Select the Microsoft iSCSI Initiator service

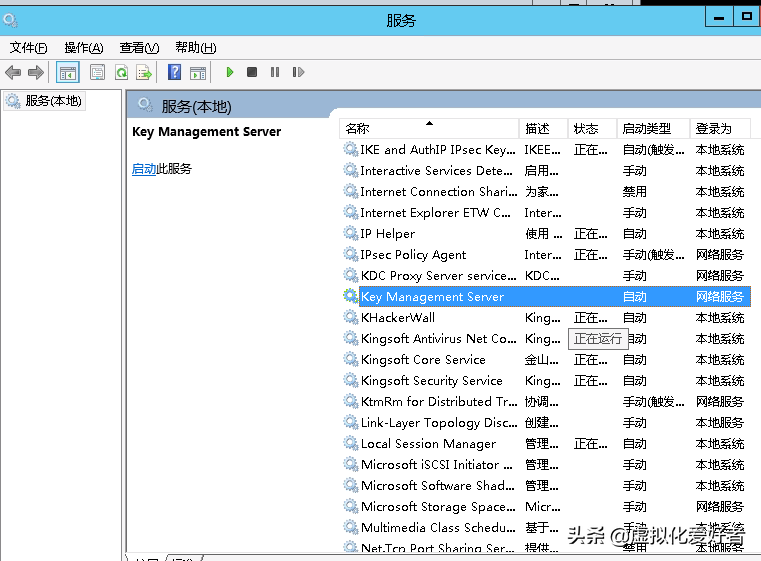(x=546, y=464)
